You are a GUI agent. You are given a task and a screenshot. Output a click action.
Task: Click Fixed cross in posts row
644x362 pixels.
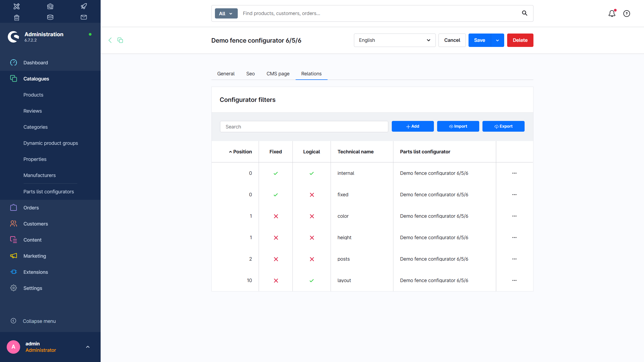276,259
